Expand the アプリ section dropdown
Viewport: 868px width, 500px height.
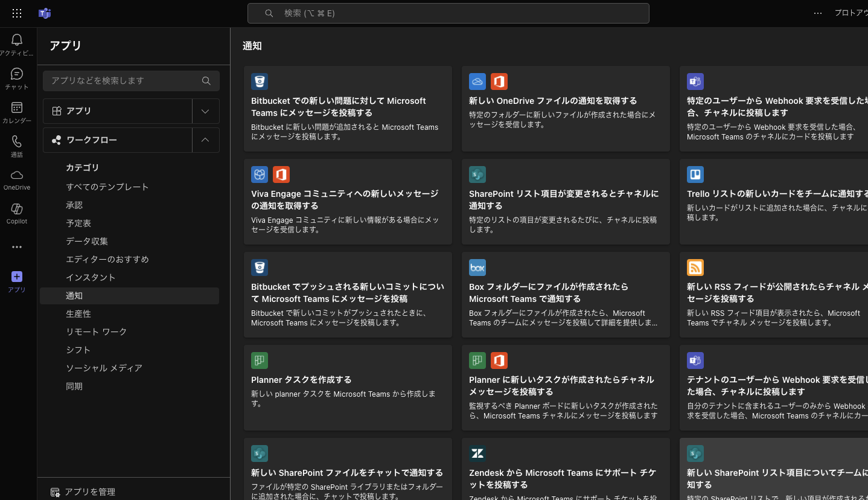[205, 111]
